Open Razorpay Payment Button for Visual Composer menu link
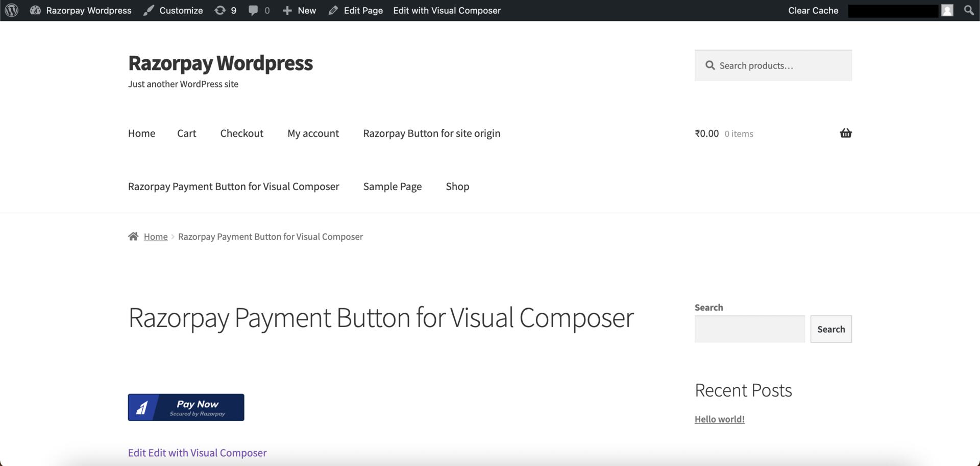This screenshot has width=980, height=466. 233,187
